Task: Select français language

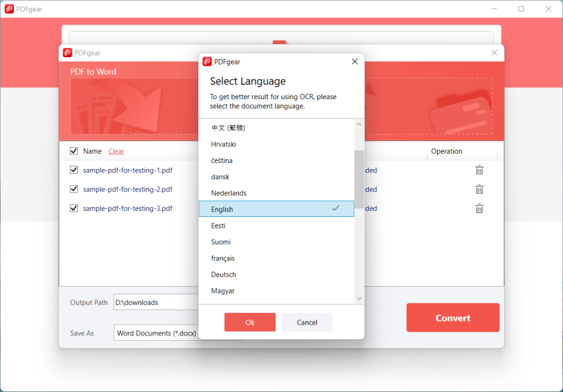Action: click(276, 258)
